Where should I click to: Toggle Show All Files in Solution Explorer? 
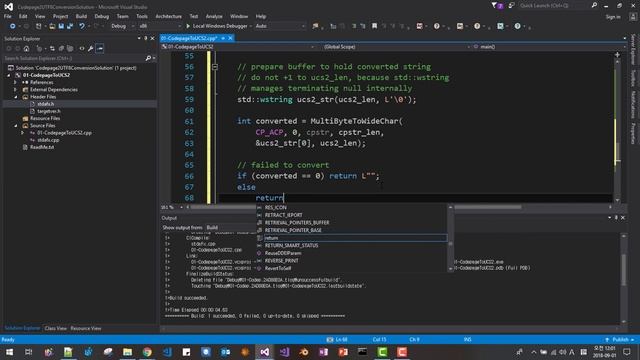click(x=70, y=49)
